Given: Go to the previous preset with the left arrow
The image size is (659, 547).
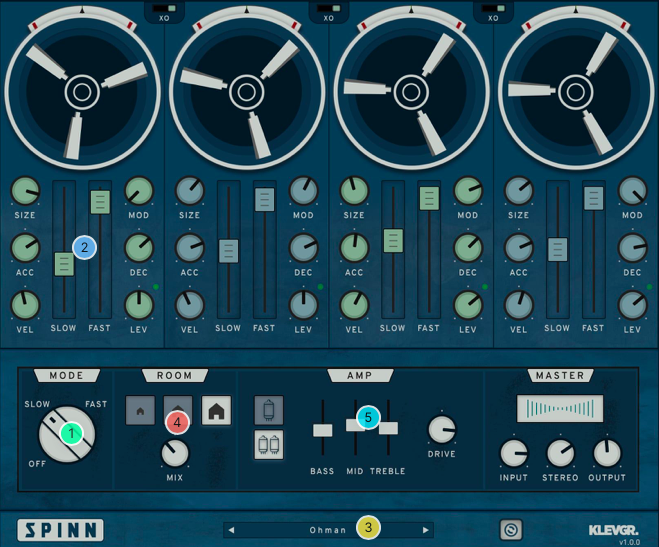Looking at the screenshot, I should pyautogui.click(x=231, y=530).
